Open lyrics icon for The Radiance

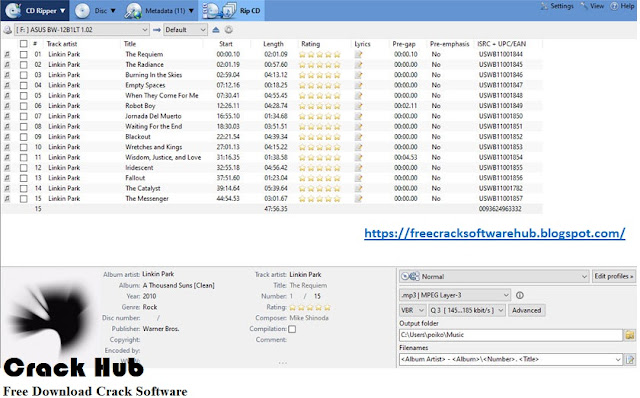(358, 64)
